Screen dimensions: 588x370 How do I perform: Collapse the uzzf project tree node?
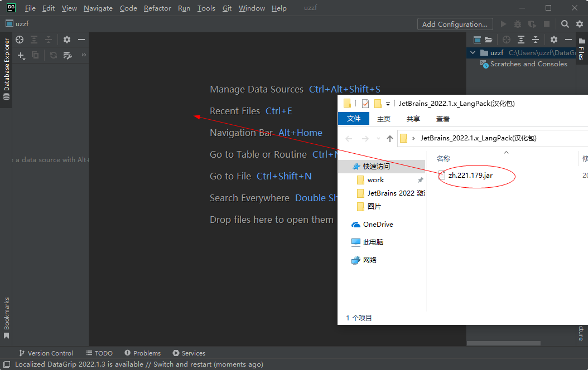473,53
